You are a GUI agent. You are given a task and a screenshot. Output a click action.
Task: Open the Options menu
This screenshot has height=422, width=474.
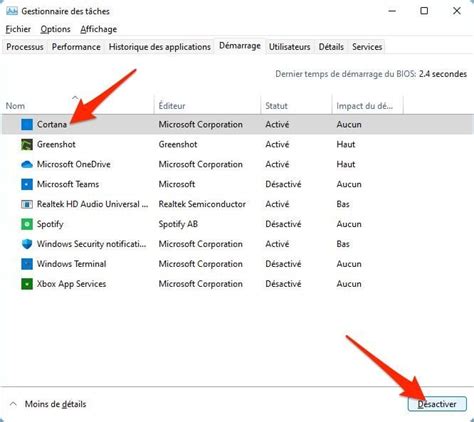pyautogui.click(x=55, y=29)
